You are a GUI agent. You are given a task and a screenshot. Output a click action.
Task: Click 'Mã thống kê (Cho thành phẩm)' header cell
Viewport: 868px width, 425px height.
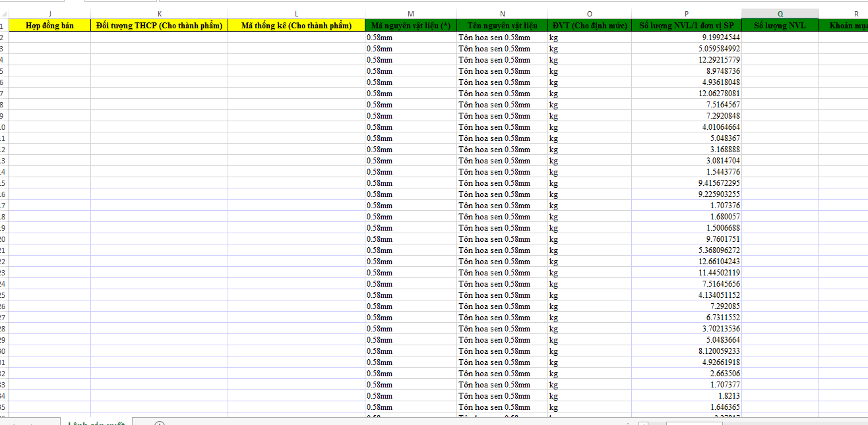pos(296,26)
